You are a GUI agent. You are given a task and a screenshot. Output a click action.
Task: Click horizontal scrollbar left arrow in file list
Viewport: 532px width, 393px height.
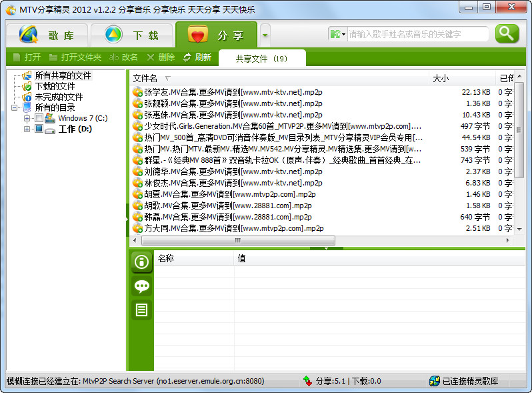[x=135, y=240]
